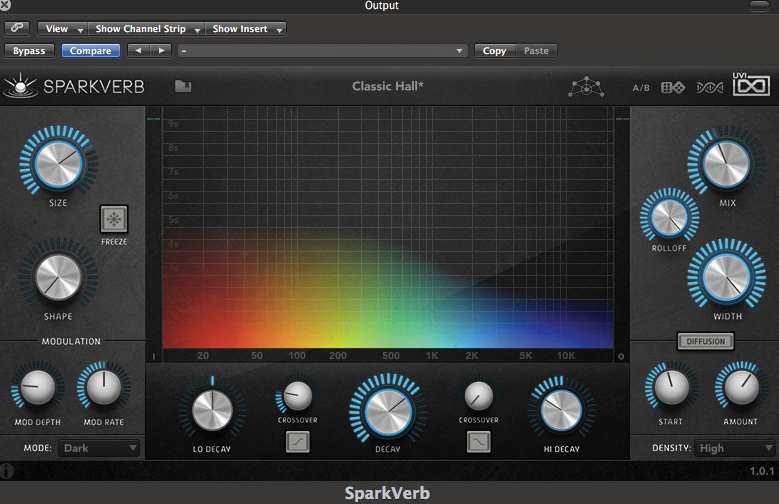Close the Output plugin window
Image resolution: width=779 pixels, height=504 pixels.
tap(5, 5)
